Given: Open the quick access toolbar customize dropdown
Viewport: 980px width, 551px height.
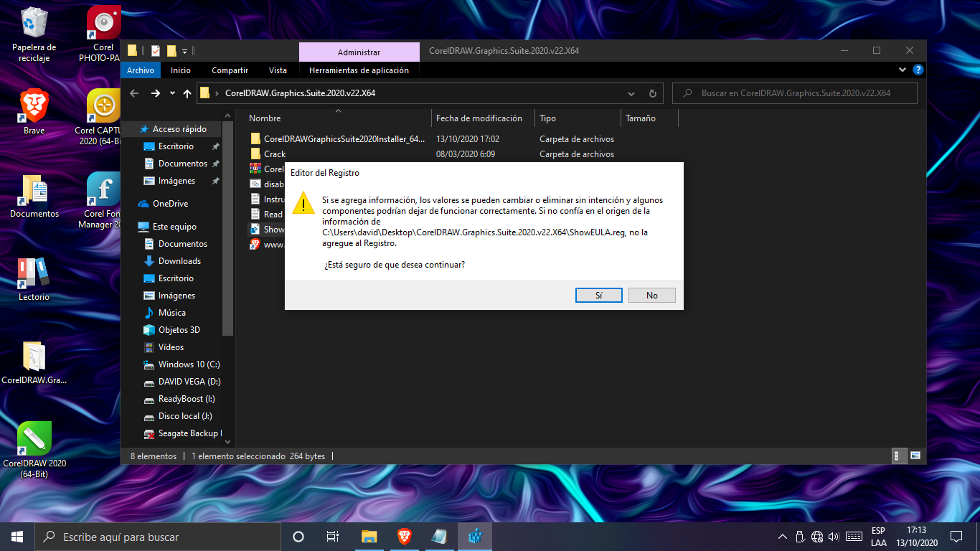Looking at the screenshot, I should tap(184, 51).
